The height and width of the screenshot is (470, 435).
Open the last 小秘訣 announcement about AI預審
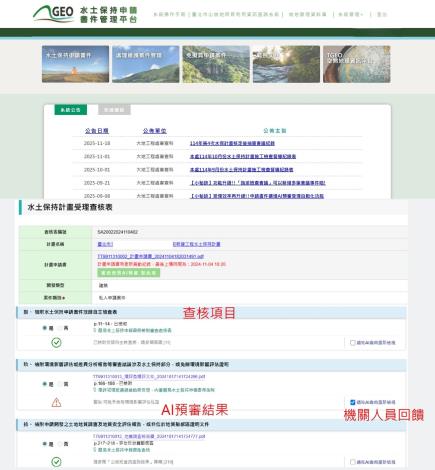coord(257,196)
